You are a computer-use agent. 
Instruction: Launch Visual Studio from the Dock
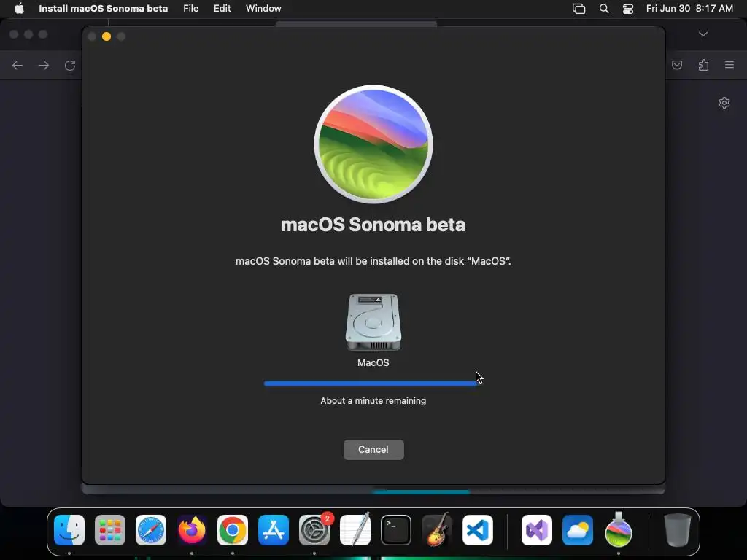pyautogui.click(x=537, y=530)
